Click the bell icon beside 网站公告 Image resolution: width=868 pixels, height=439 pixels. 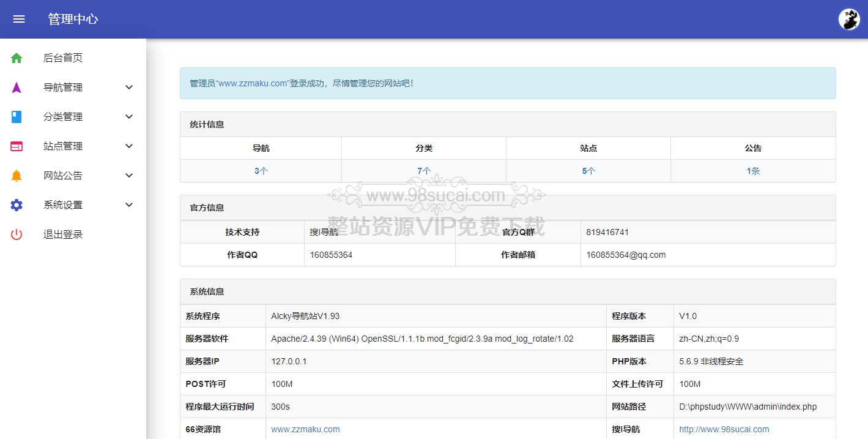[x=16, y=175]
